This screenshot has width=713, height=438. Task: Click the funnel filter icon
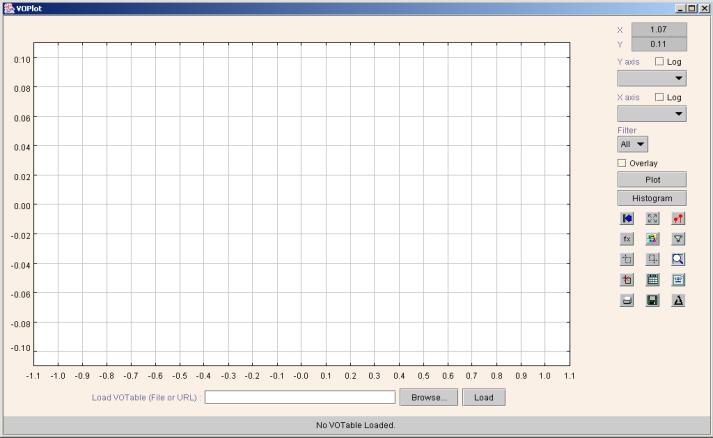pyautogui.click(x=678, y=239)
